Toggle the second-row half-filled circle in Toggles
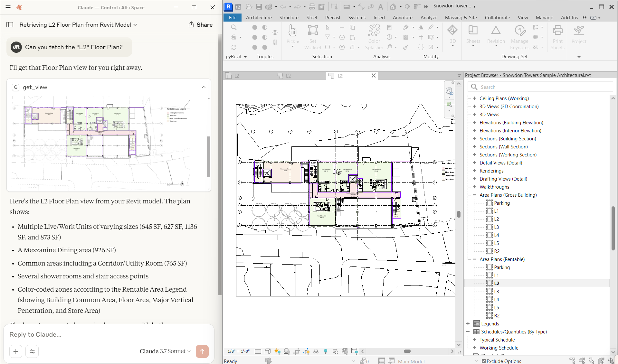This screenshot has height=364, width=618. tap(265, 37)
